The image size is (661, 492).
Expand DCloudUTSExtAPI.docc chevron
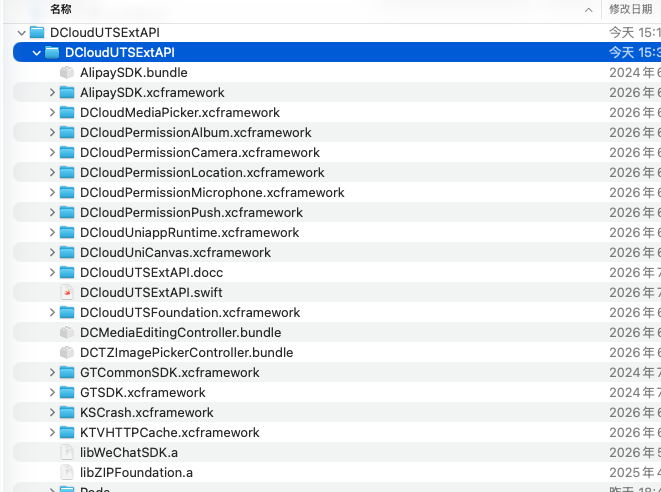tap(52, 273)
